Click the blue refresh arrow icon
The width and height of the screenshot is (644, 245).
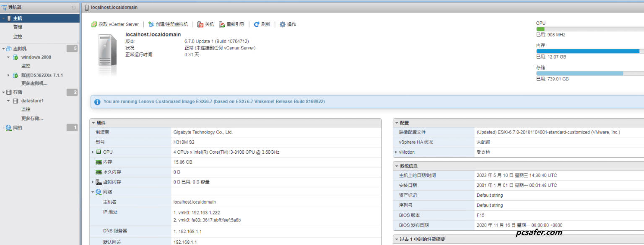[x=257, y=24]
